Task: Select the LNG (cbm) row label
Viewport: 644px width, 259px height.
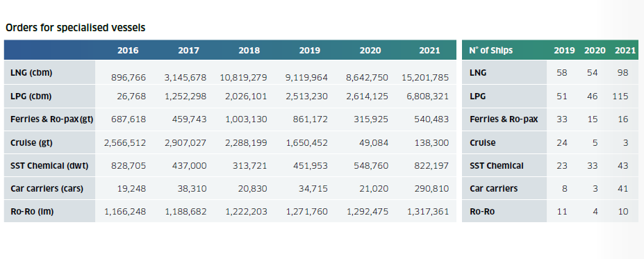Action: (x=31, y=73)
